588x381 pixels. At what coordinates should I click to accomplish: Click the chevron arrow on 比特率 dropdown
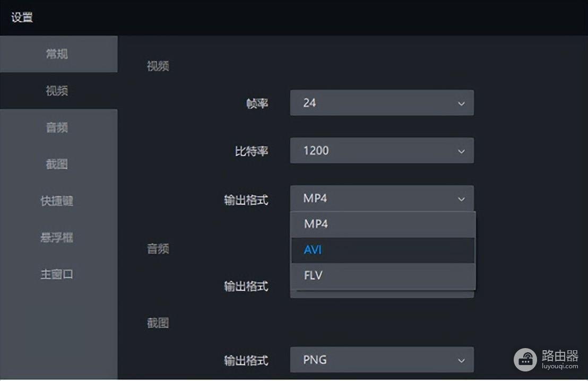461,151
